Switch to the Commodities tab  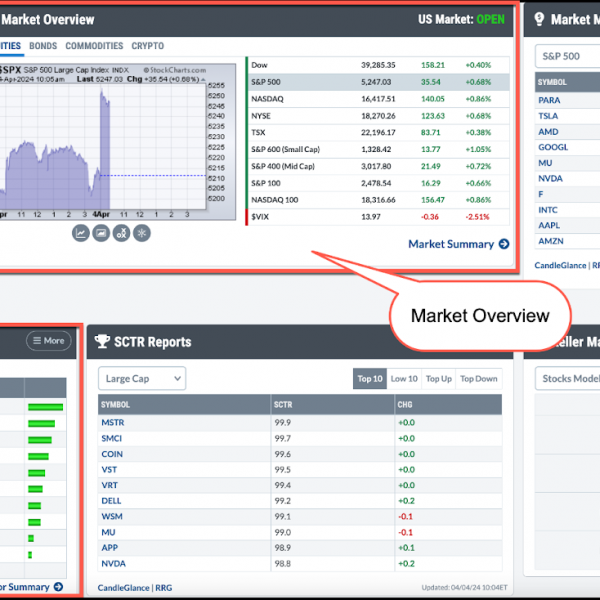tap(94, 46)
